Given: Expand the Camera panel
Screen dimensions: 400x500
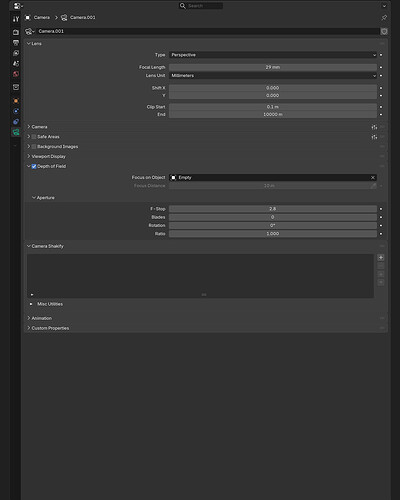Looking at the screenshot, I should [x=29, y=127].
